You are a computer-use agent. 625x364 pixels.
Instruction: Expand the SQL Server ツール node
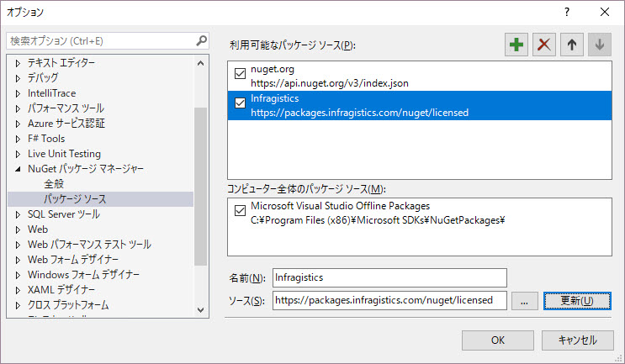[x=18, y=214]
